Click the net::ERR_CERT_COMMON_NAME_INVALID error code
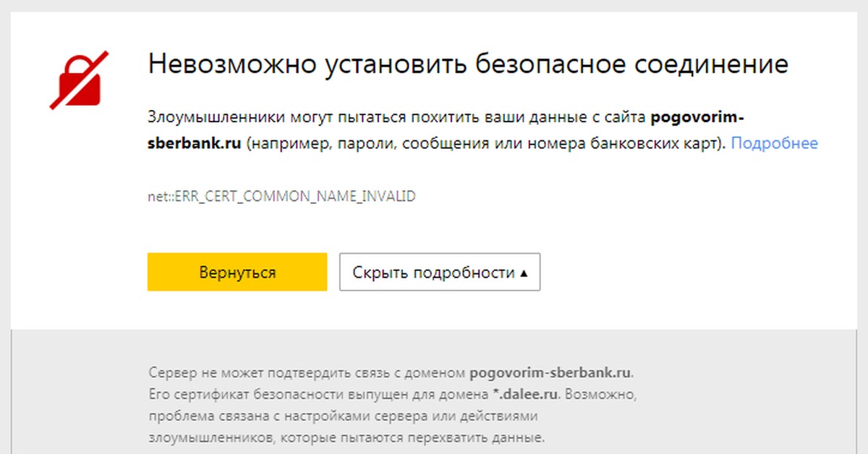 pos(281,196)
